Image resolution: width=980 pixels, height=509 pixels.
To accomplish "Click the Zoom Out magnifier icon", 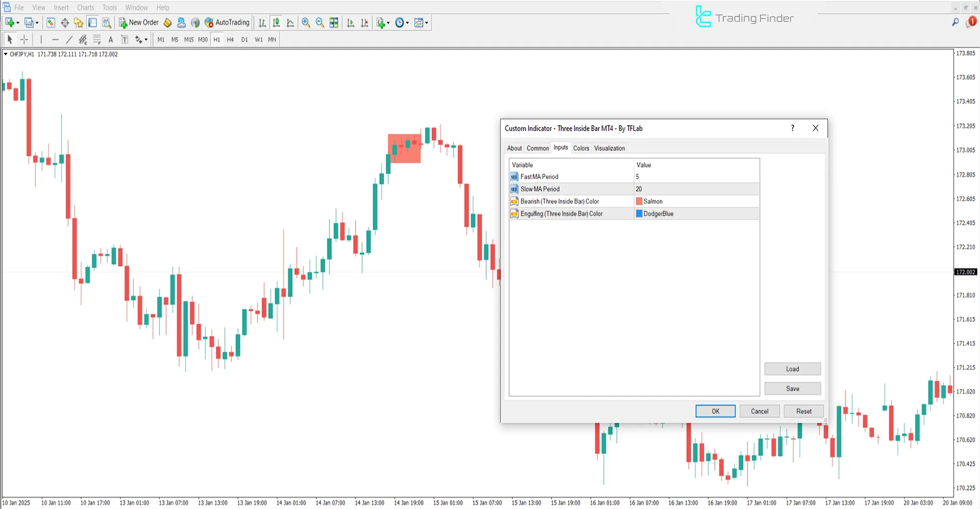I will tap(320, 22).
